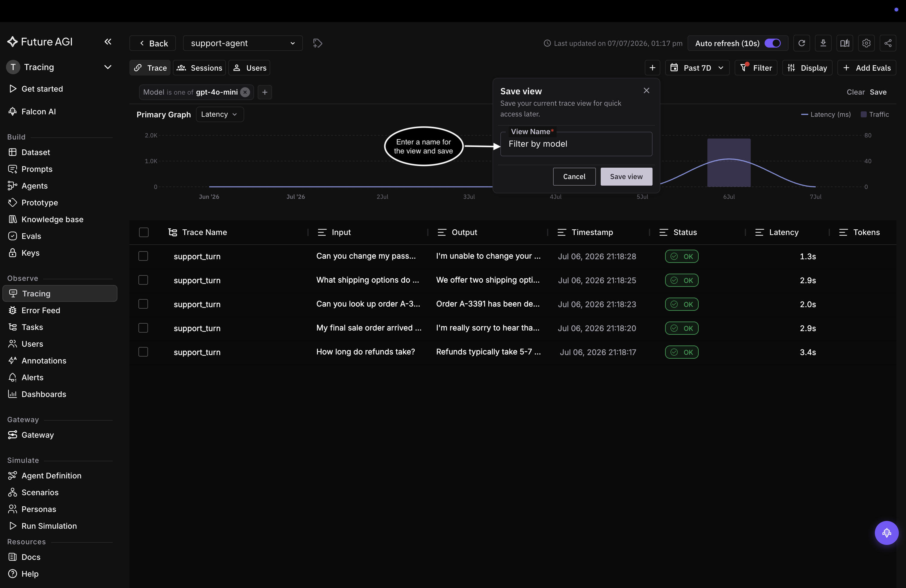This screenshot has height=588, width=906.
Task: Click the Save view button
Action: point(626,176)
